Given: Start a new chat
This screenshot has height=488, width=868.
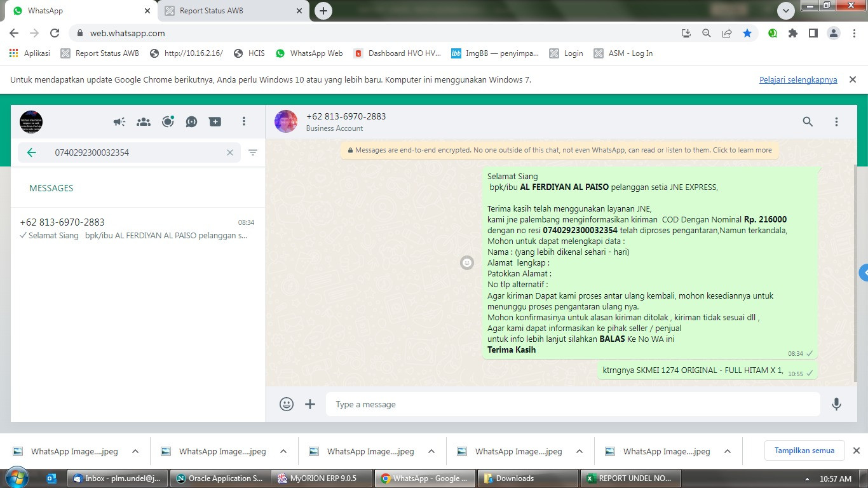Looking at the screenshot, I should [x=215, y=121].
